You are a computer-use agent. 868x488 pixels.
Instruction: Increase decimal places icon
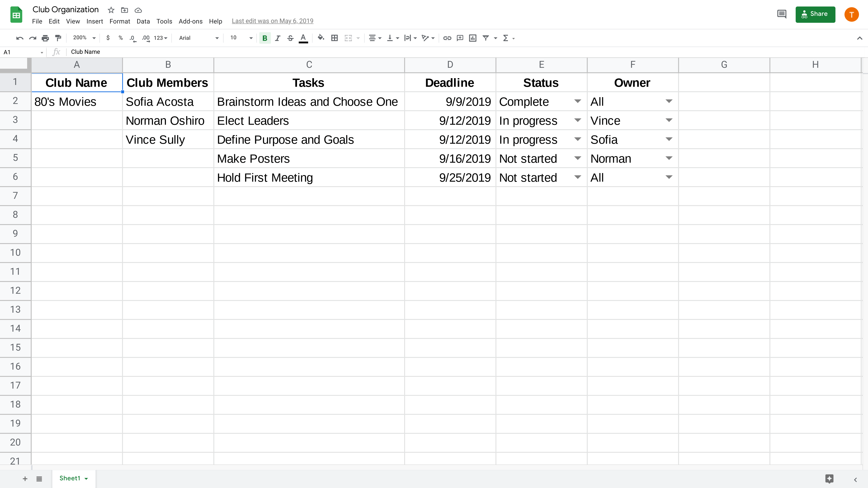click(146, 38)
